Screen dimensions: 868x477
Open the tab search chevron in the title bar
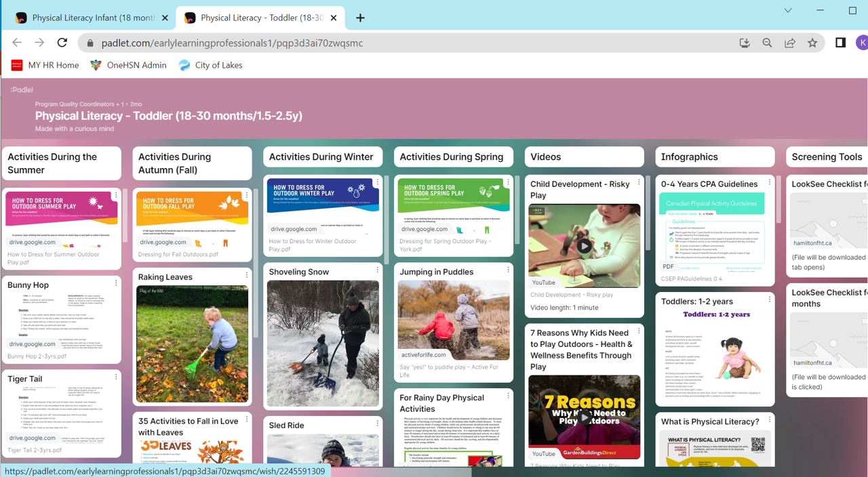(x=787, y=10)
